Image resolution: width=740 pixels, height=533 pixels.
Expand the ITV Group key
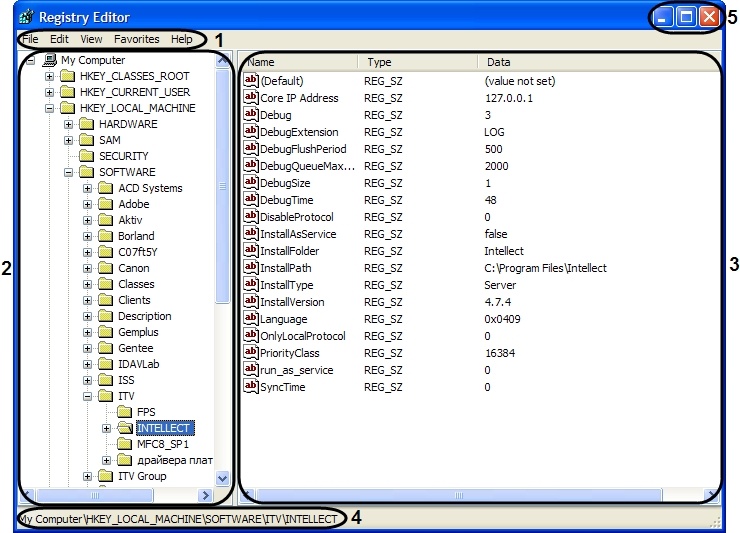click(88, 476)
